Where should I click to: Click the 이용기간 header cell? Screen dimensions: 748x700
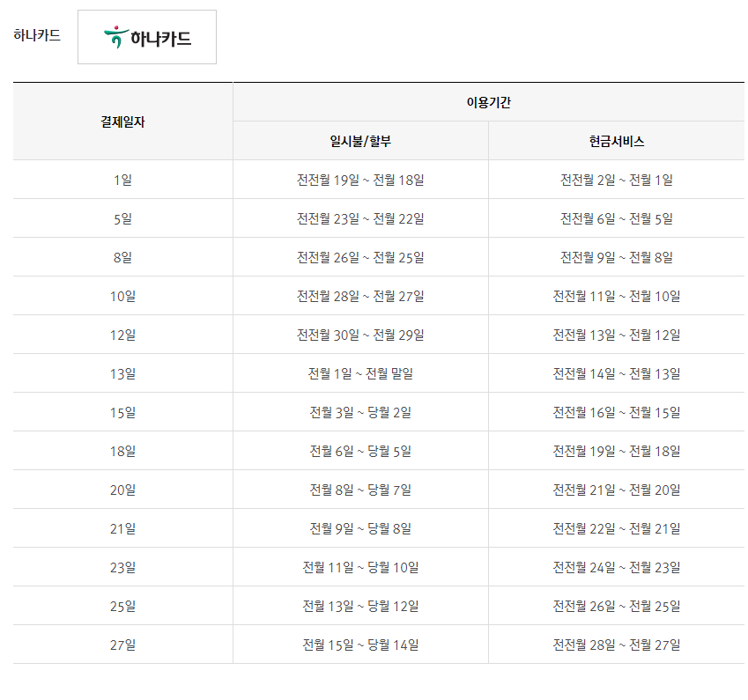pos(488,102)
